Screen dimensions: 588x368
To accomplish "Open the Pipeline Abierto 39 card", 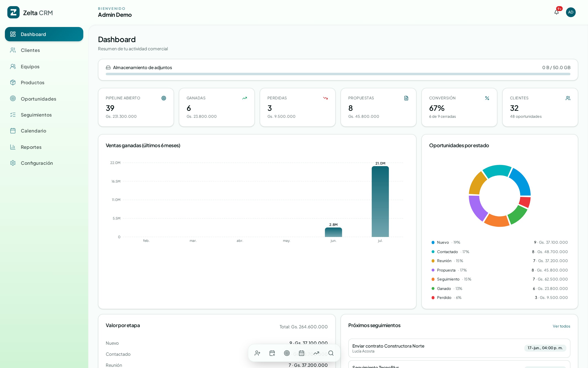I will tap(136, 107).
